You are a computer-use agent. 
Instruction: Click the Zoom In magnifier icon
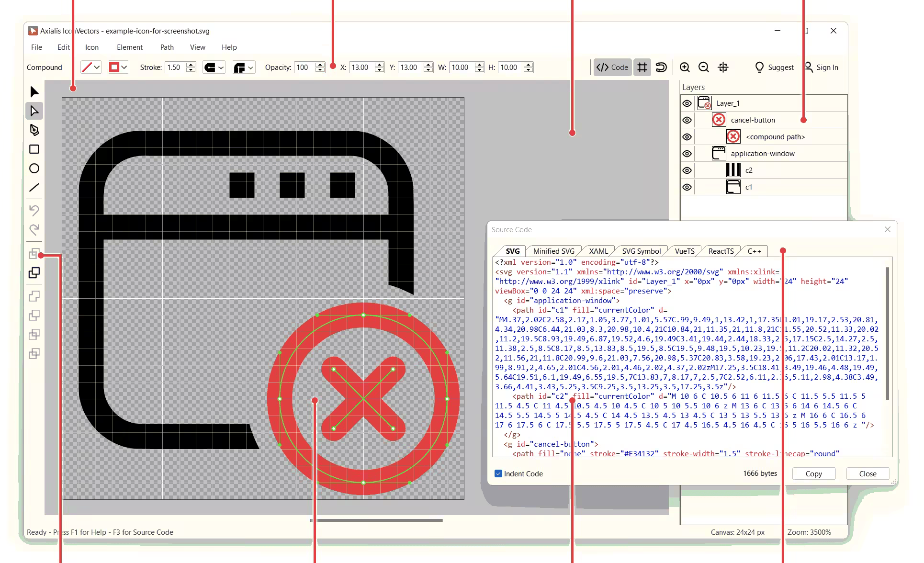coord(685,67)
